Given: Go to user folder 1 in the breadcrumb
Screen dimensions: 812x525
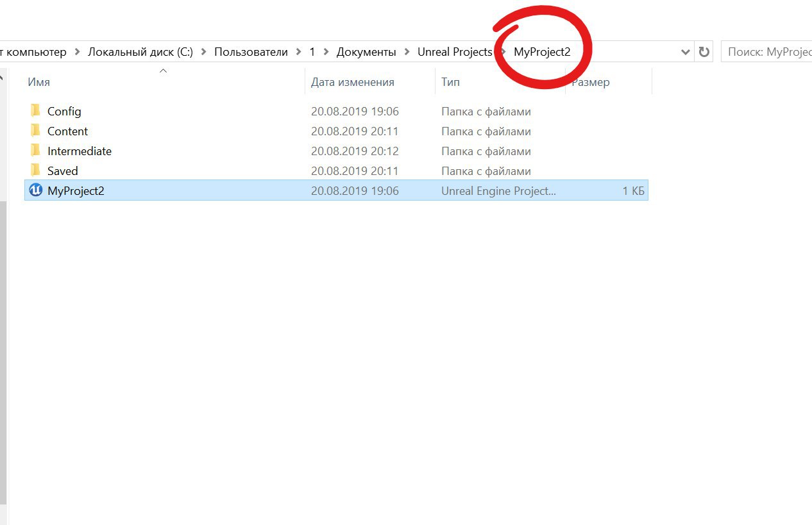Looking at the screenshot, I should click(x=312, y=52).
